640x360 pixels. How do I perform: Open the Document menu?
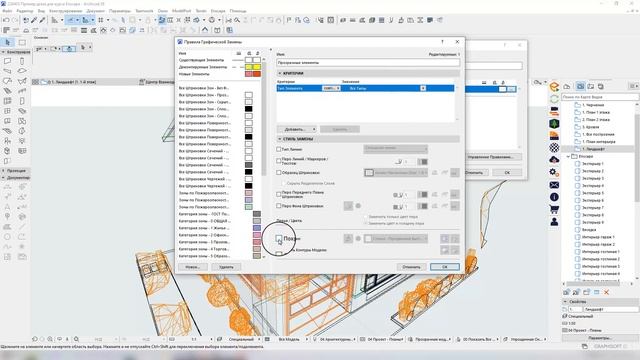coord(96,11)
